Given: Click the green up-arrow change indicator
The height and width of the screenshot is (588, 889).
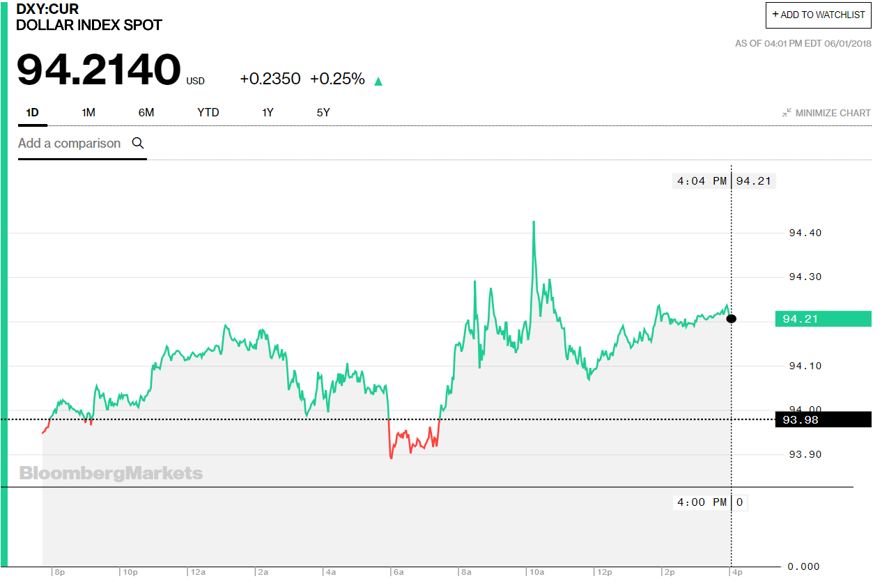Looking at the screenshot, I should tap(378, 80).
